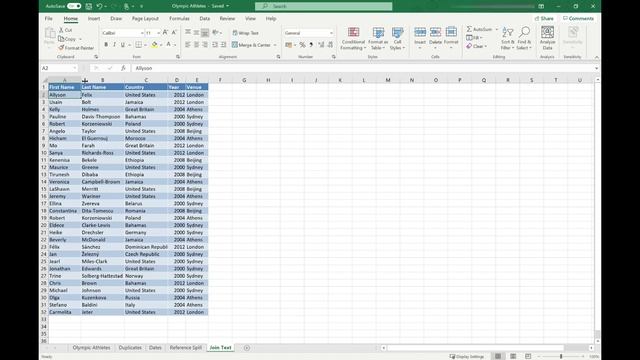Toggle Middle Align for cells
Image resolution: width=640 pixels, height=360 pixels.
point(196,33)
